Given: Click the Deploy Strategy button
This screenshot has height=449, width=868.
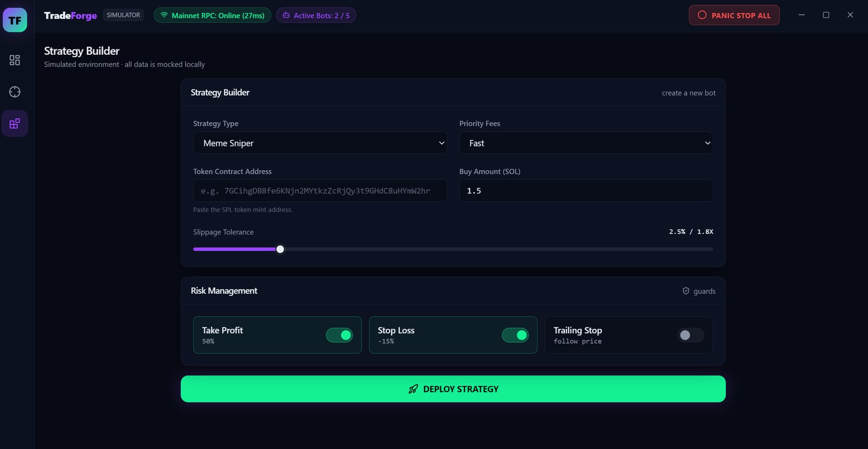Looking at the screenshot, I should pos(453,389).
